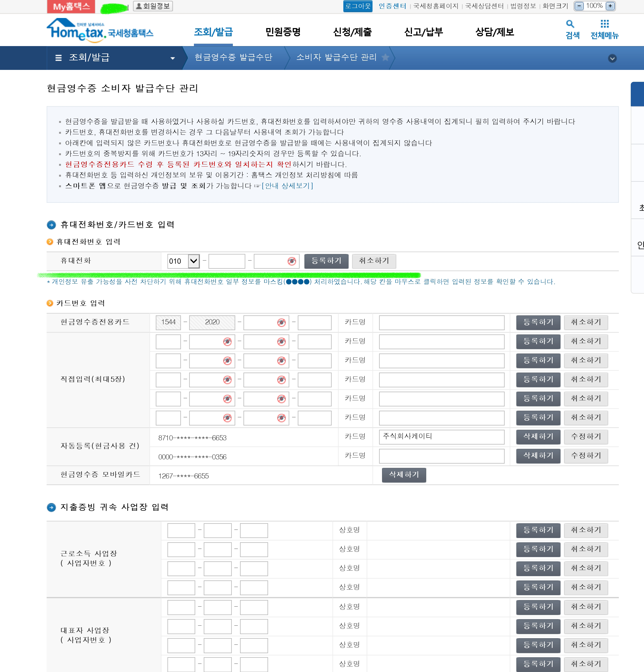This screenshot has width=644, height=672.
Task: Click the favorite star next to 소비자 발급수단 관리
Action: (x=385, y=57)
